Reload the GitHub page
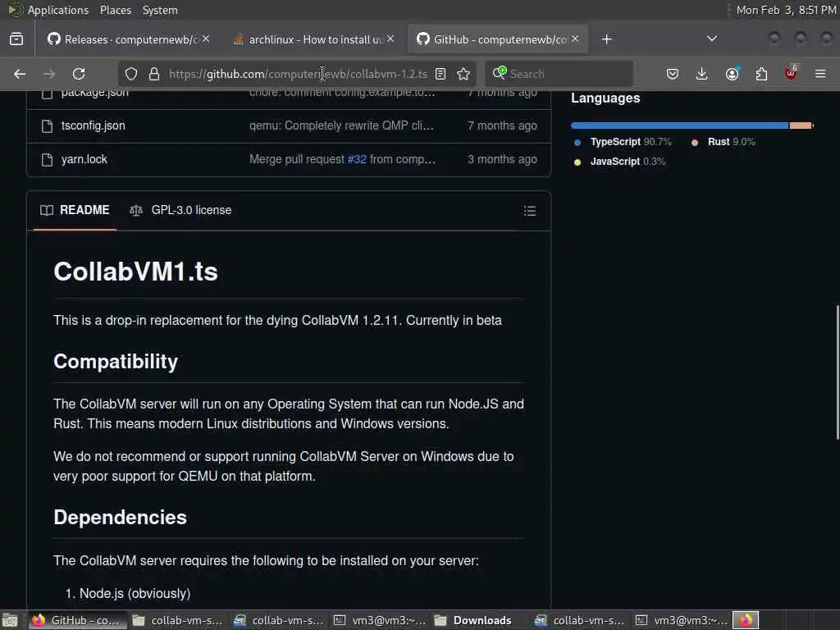840x630 pixels. (79, 74)
